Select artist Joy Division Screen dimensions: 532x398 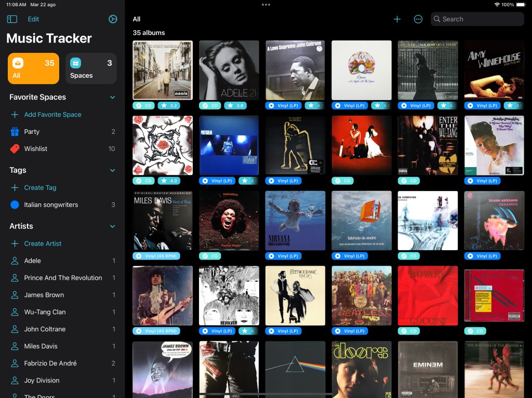tap(62, 380)
